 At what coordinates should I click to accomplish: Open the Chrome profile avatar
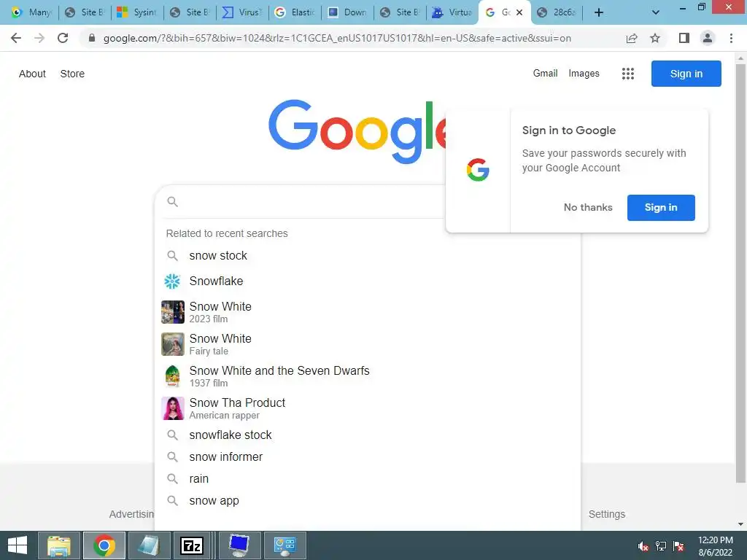coord(708,38)
